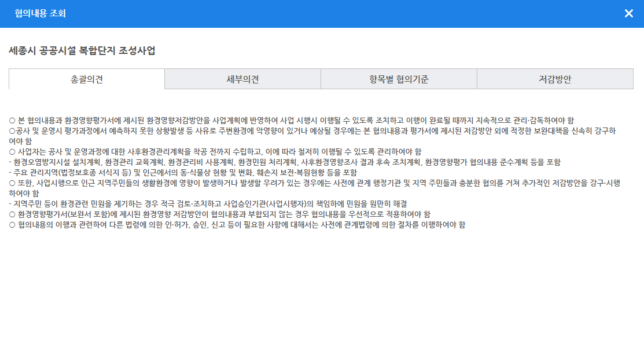The image size is (644, 343).
Task: Click the paragraph starting 협의내용의 이행과 관련하여
Action: point(237,224)
